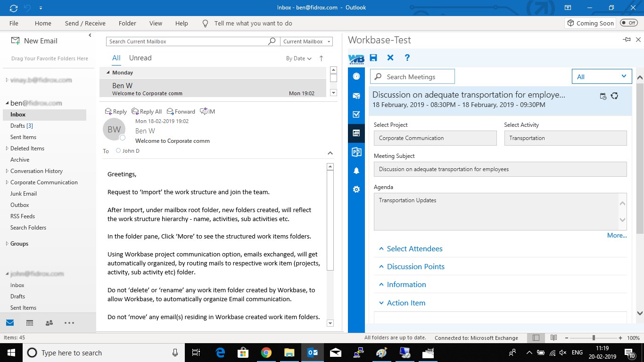Open Task View on the taskbar
Screen dimensions: 644x362
point(197,353)
